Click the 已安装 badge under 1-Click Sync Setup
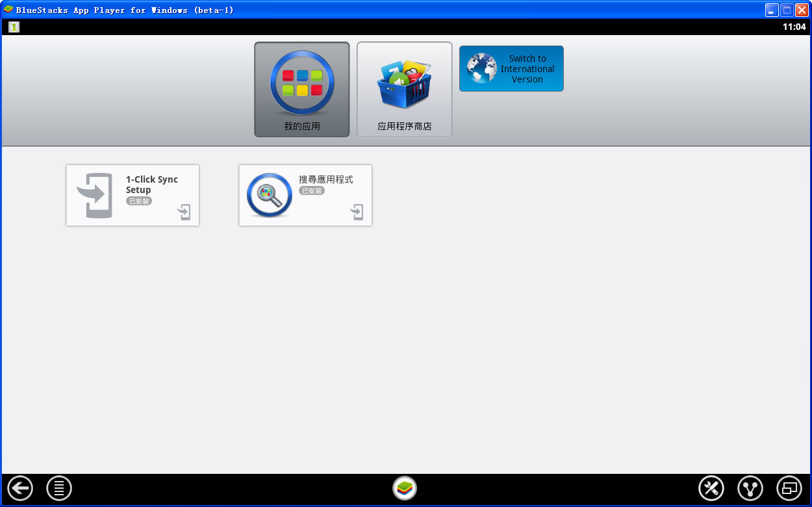The image size is (812, 507). click(139, 201)
